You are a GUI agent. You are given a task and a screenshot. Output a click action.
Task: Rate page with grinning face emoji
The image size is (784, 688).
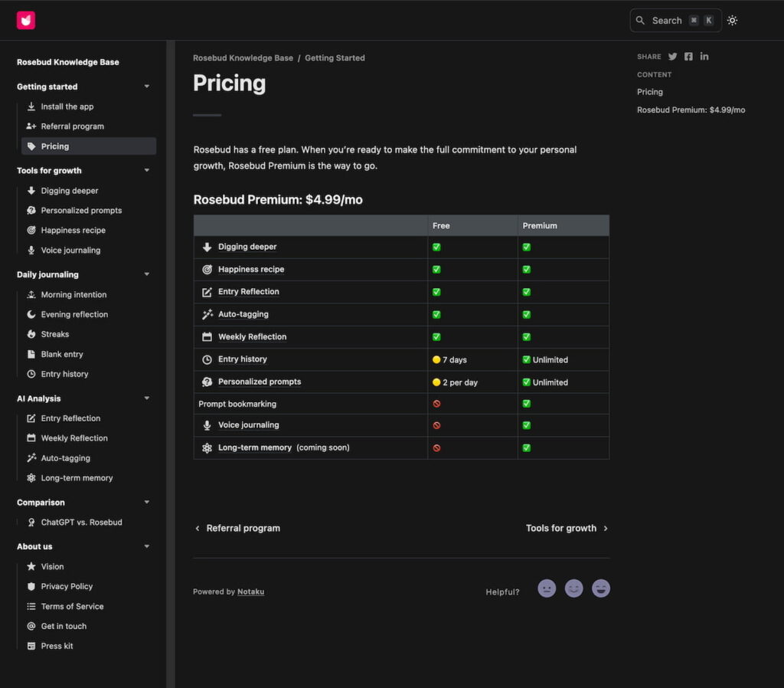pos(600,588)
